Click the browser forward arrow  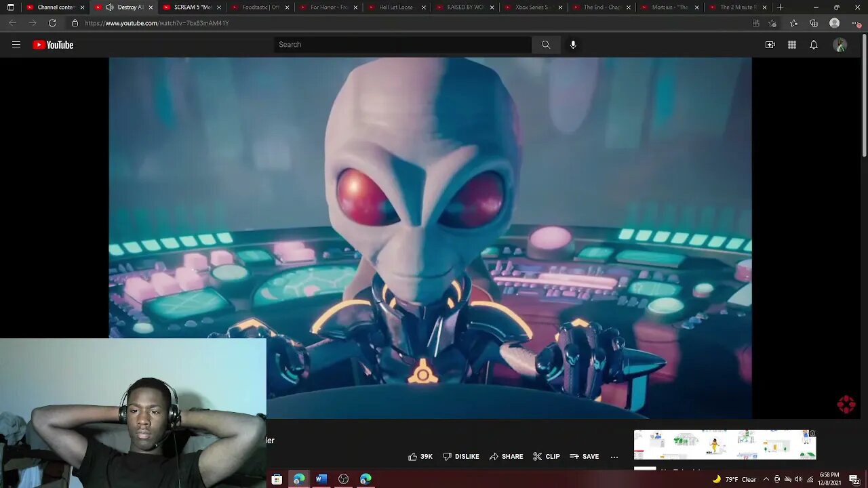(x=32, y=23)
